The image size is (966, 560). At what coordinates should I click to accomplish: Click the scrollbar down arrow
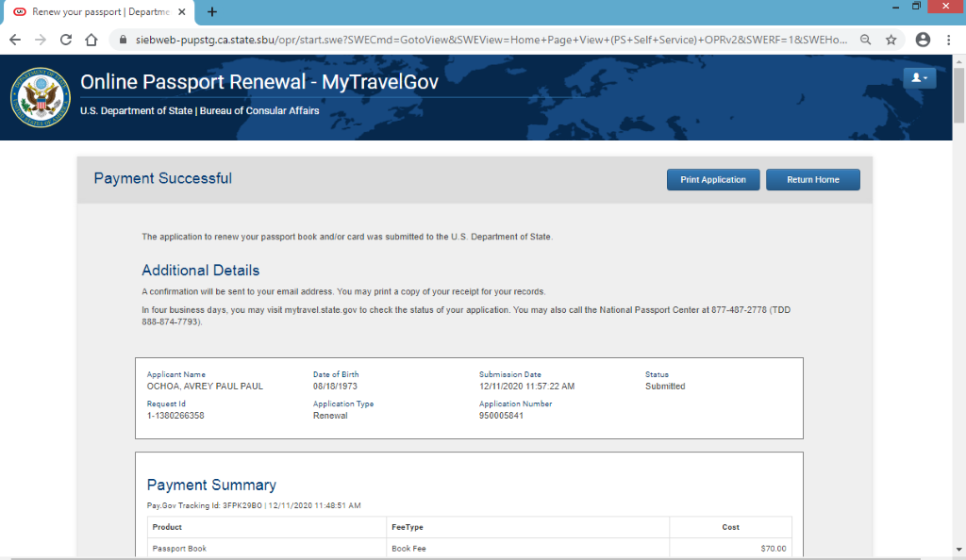point(959,550)
